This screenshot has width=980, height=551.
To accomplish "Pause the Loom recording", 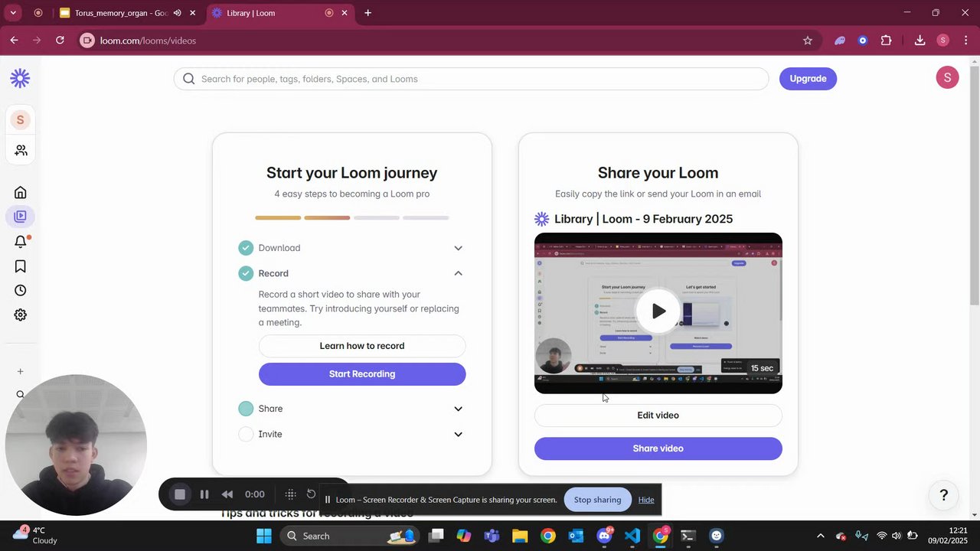I will click(x=204, y=494).
